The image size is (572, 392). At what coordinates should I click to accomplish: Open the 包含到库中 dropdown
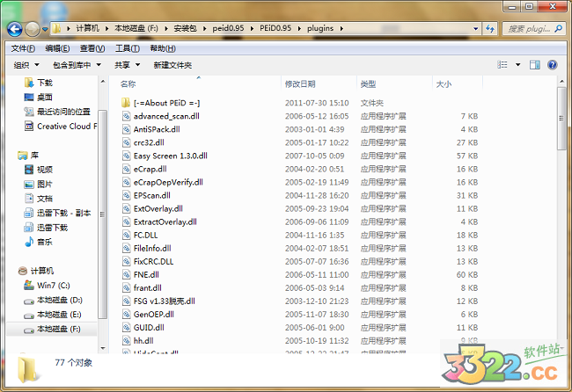77,65
